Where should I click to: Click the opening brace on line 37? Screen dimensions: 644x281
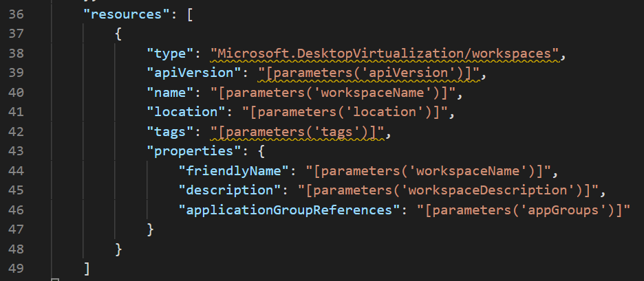click(x=119, y=34)
